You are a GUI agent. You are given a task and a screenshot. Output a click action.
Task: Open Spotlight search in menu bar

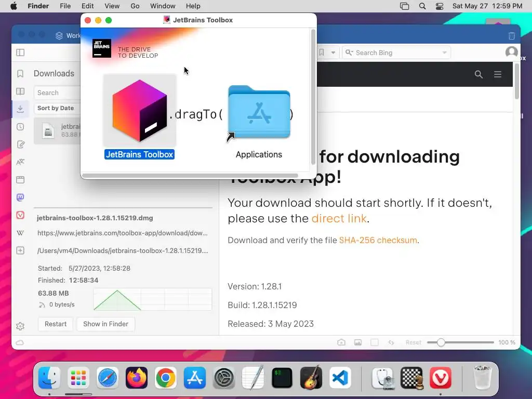[422, 6]
